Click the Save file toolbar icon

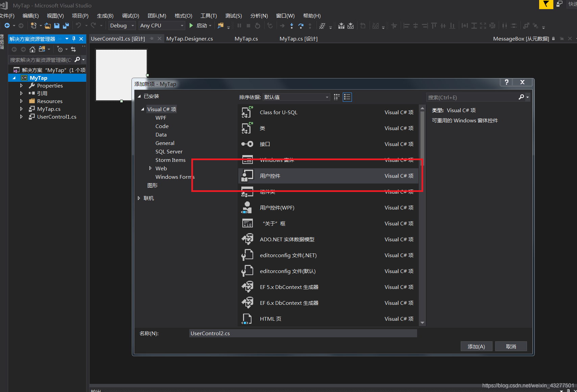(x=57, y=26)
